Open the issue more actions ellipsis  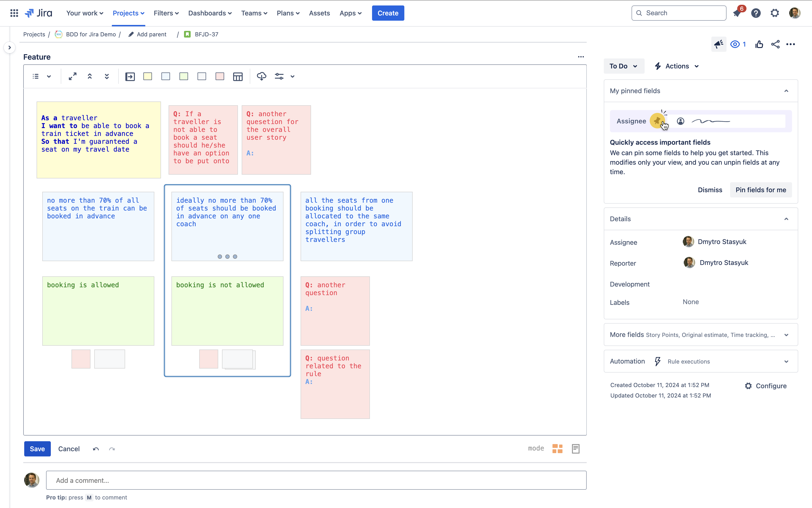pyautogui.click(x=791, y=44)
